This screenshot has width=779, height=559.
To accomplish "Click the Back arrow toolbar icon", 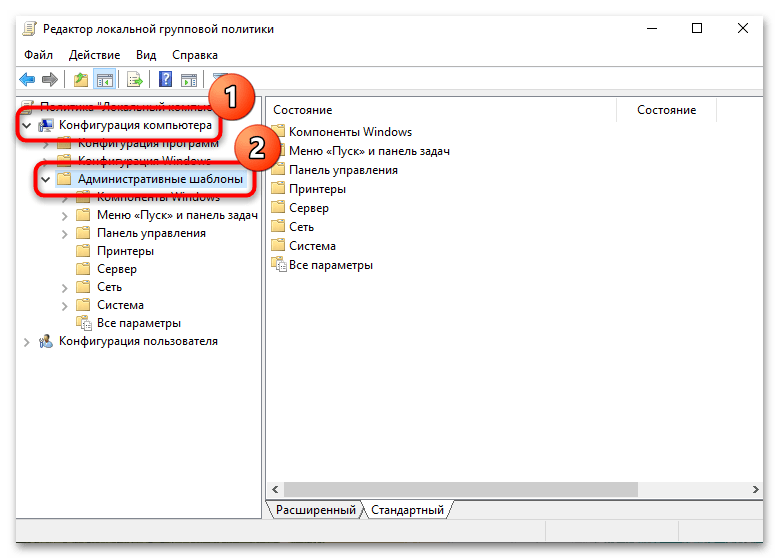I will [27, 79].
